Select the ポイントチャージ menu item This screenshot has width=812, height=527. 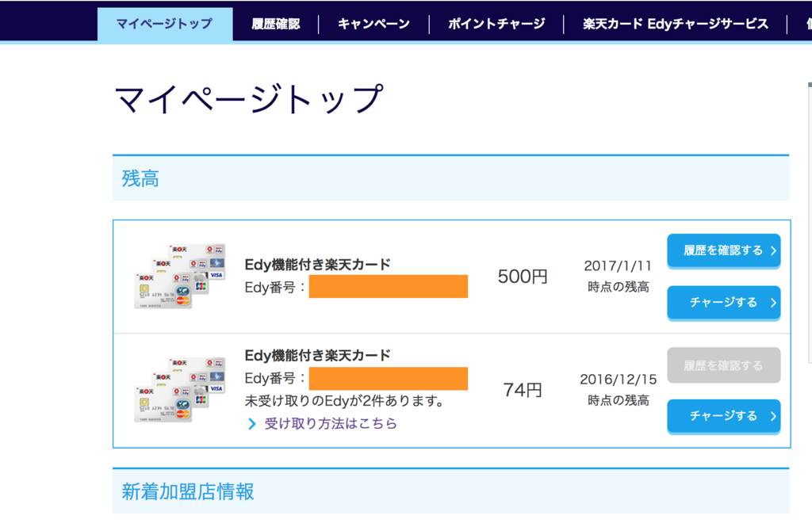tap(496, 24)
